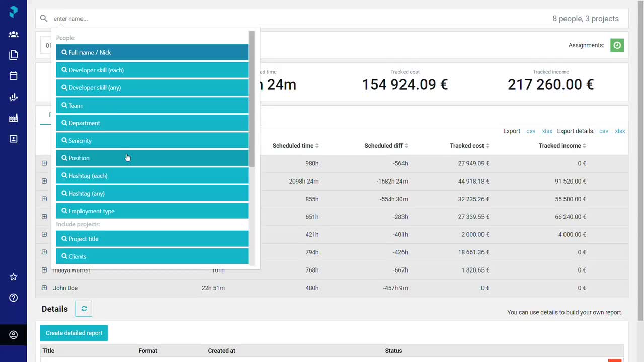Select the Hashtag (any) filter

[152, 193]
